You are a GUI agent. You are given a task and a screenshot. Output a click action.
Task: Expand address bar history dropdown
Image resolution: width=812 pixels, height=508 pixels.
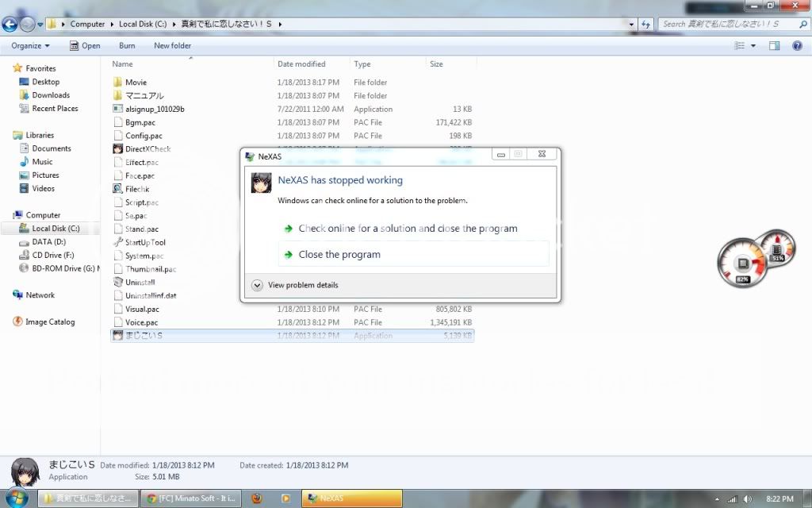(632, 24)
